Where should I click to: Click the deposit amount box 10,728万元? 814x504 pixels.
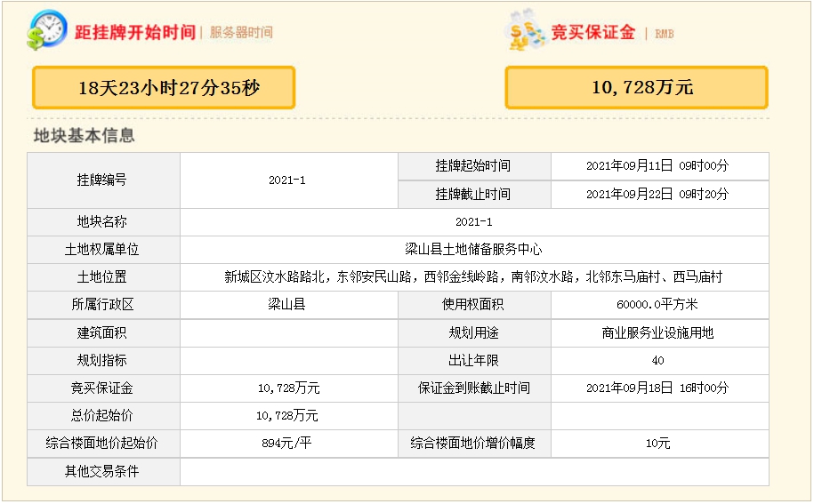coord(636,88)
